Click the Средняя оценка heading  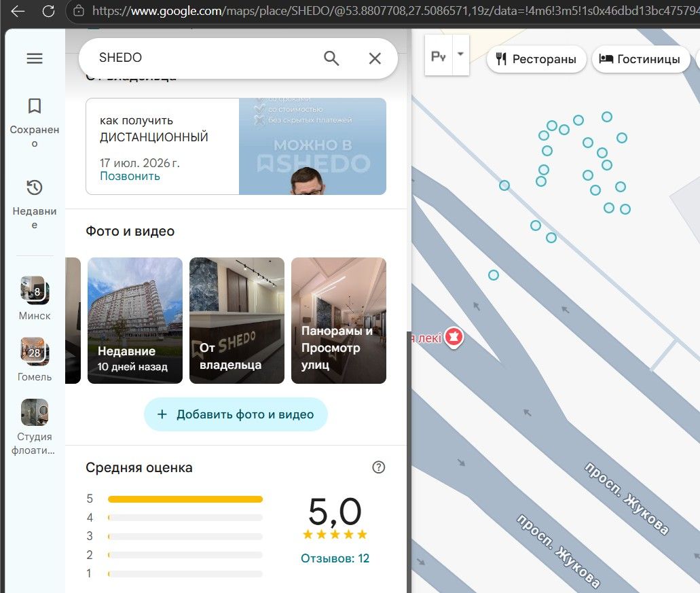tap(139, 467)
